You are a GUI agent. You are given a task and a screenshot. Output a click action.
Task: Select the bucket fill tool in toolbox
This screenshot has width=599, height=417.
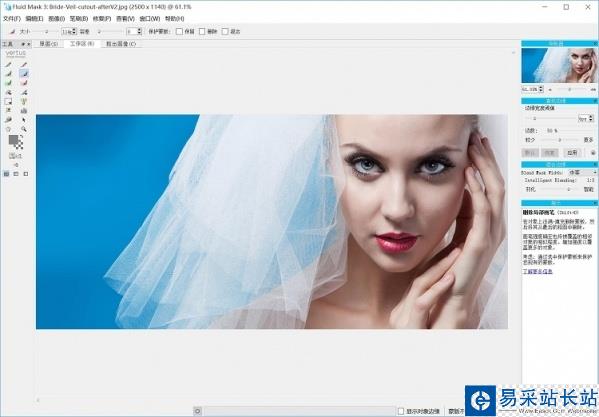(x=24, y=111)
